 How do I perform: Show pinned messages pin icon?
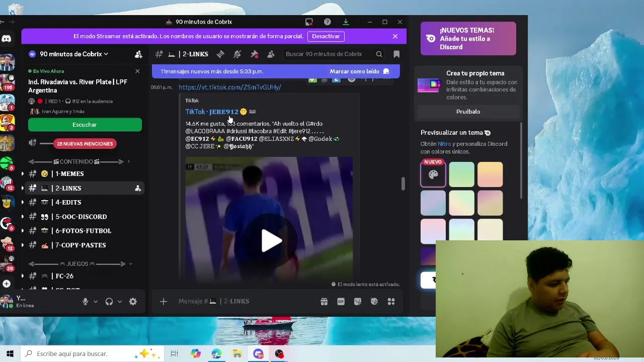254,54
